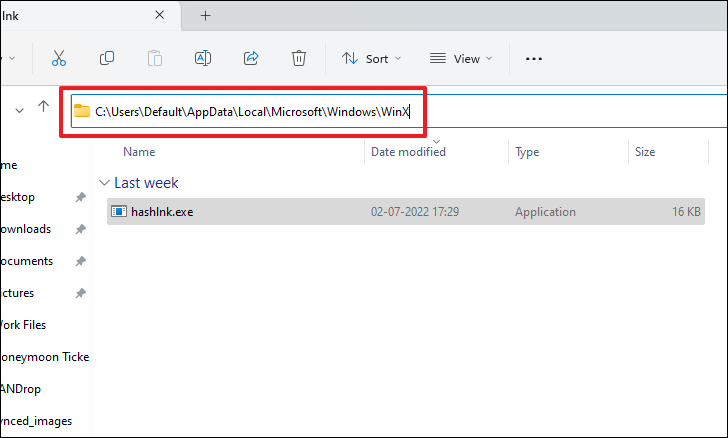Collapse the Last week group
The width and height of the screenshot is (728, 438).
point(104,183)
